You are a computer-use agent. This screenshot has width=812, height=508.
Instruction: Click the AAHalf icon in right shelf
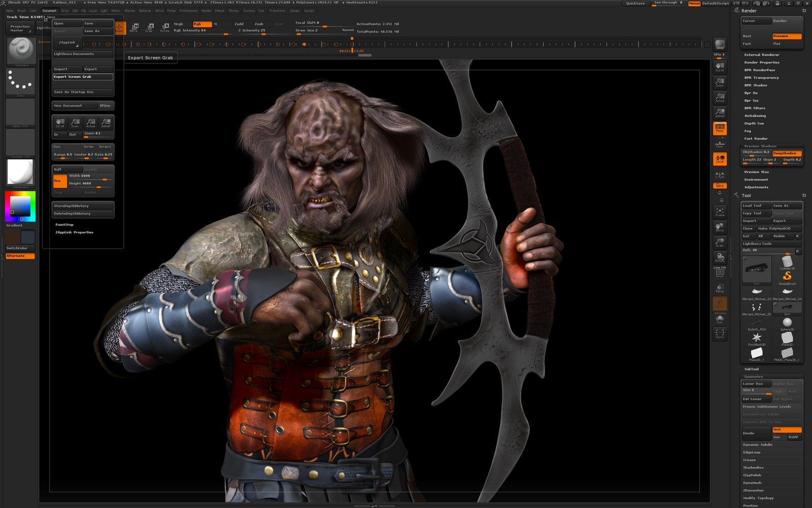coord(720,112)
